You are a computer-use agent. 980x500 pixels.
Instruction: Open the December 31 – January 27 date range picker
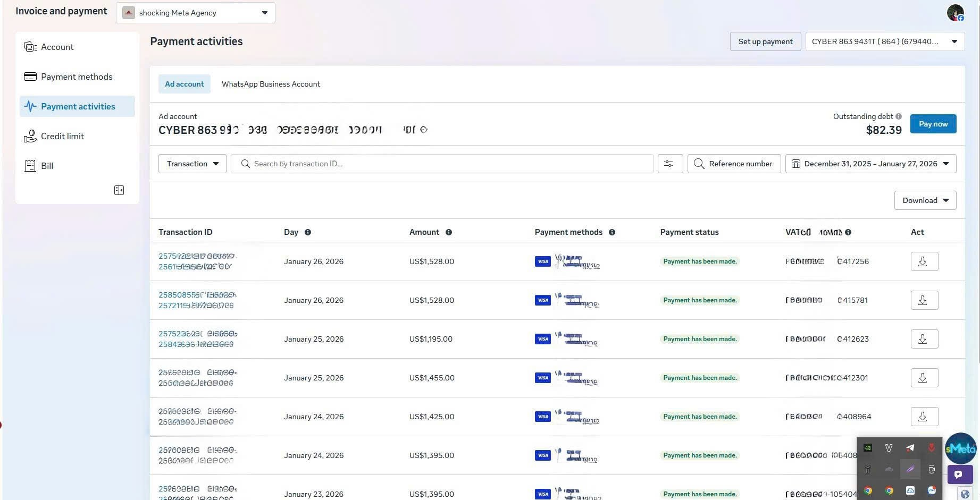coord(870,164)
